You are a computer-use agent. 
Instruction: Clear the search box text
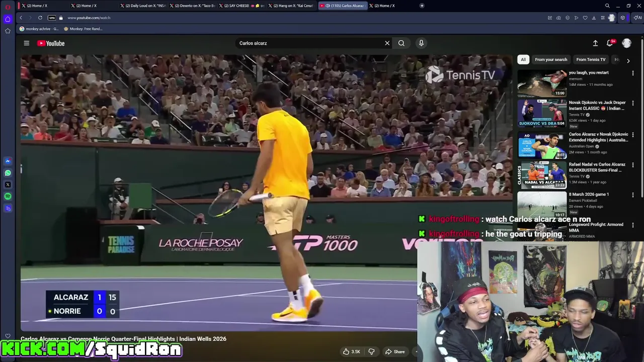(x=387, y=43)
